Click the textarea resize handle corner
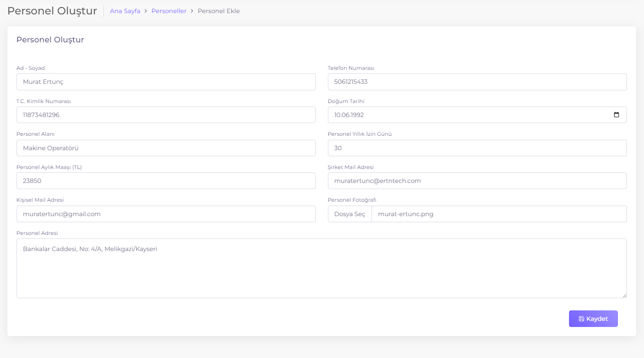Image resolution: width=644 pixels, height=358 pixels. pyautogui.click(x=624, y=296)
